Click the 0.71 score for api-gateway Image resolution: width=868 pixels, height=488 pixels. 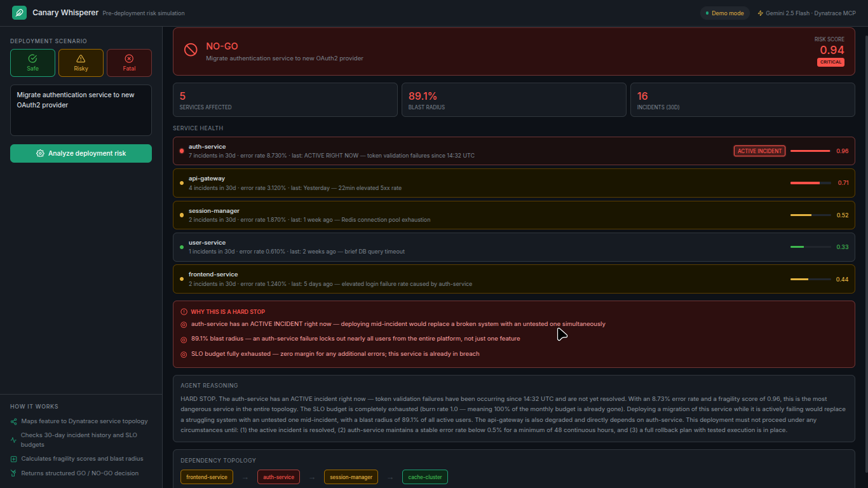(x=843, y=183)
